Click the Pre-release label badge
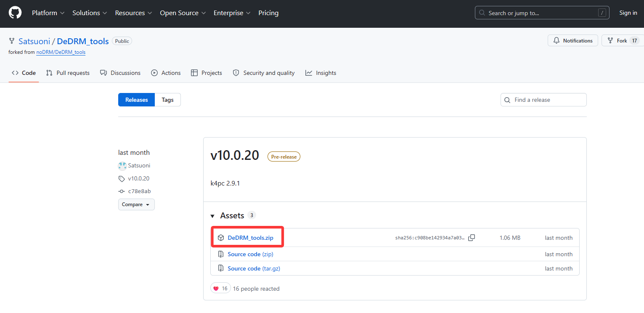 (284, 157)
